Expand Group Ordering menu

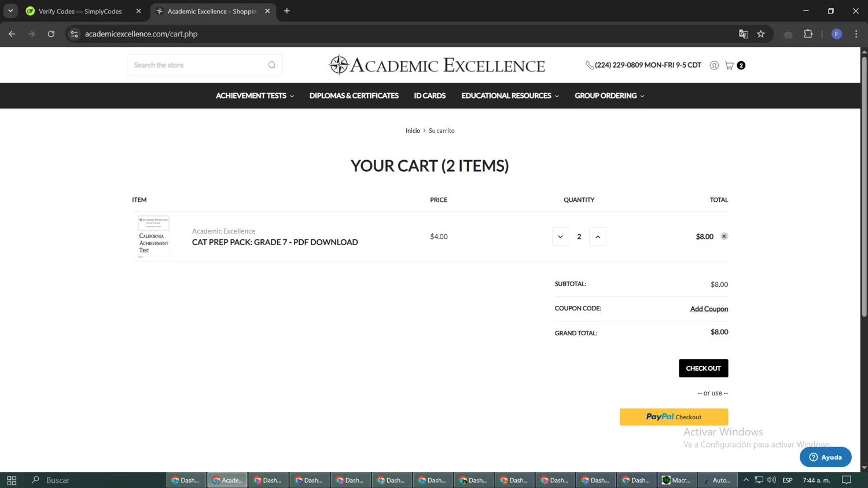[x=609, y=96]
